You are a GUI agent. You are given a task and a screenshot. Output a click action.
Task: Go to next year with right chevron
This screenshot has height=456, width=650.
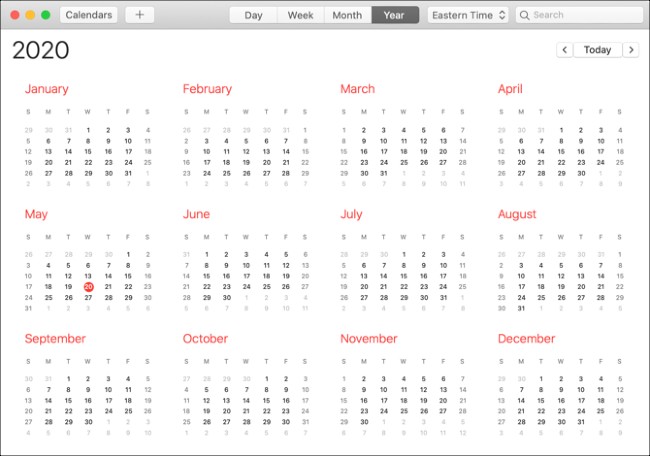tap(631, 50)
